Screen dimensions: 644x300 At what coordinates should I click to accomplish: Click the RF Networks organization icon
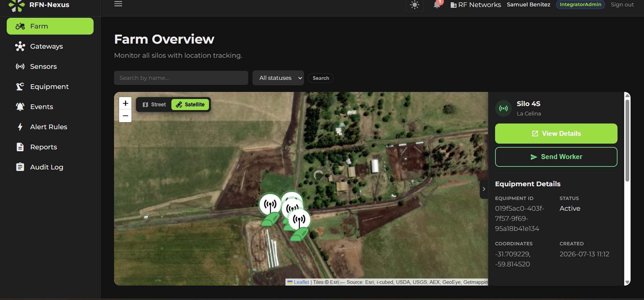(453, 5)
